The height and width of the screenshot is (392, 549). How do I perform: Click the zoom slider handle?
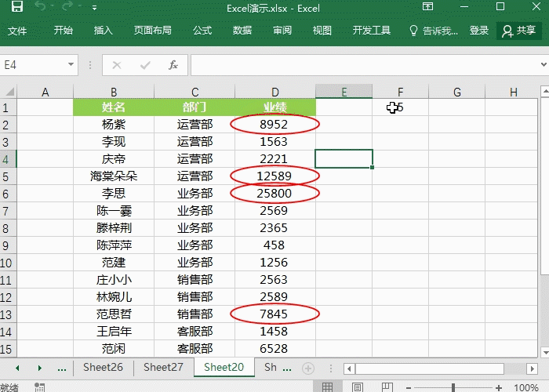click(453, 387)
